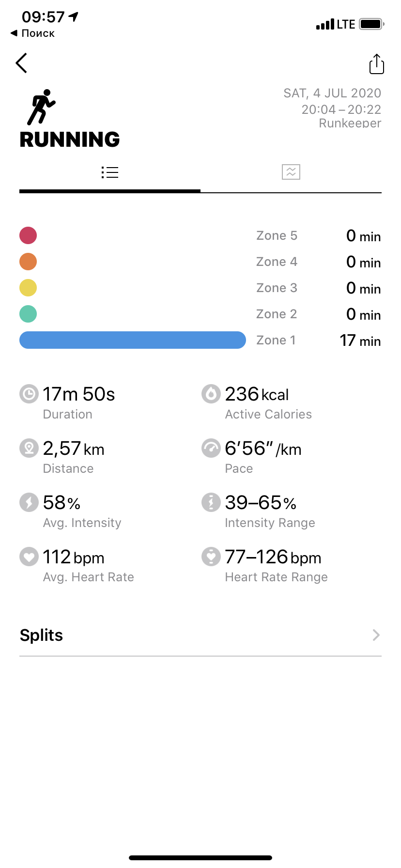401x868 pixels.
Task: Tap the orange Zone 4 dot
Action: point(28,262)
